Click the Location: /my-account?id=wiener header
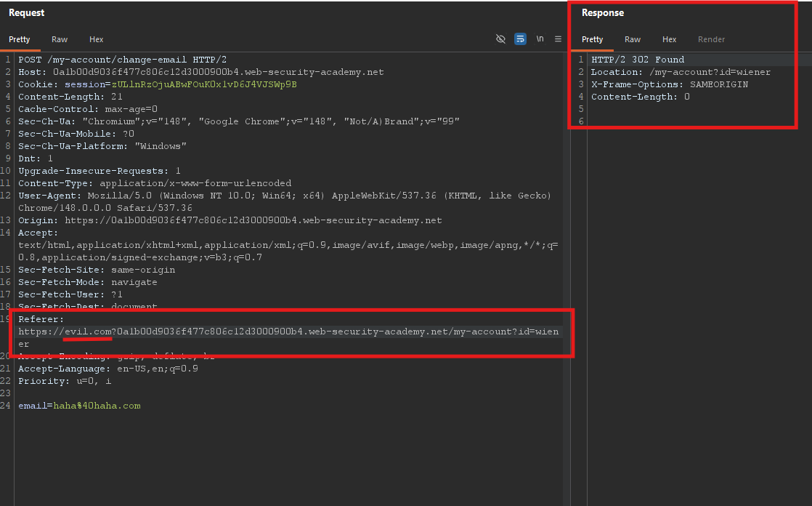 tap(681, 72)
